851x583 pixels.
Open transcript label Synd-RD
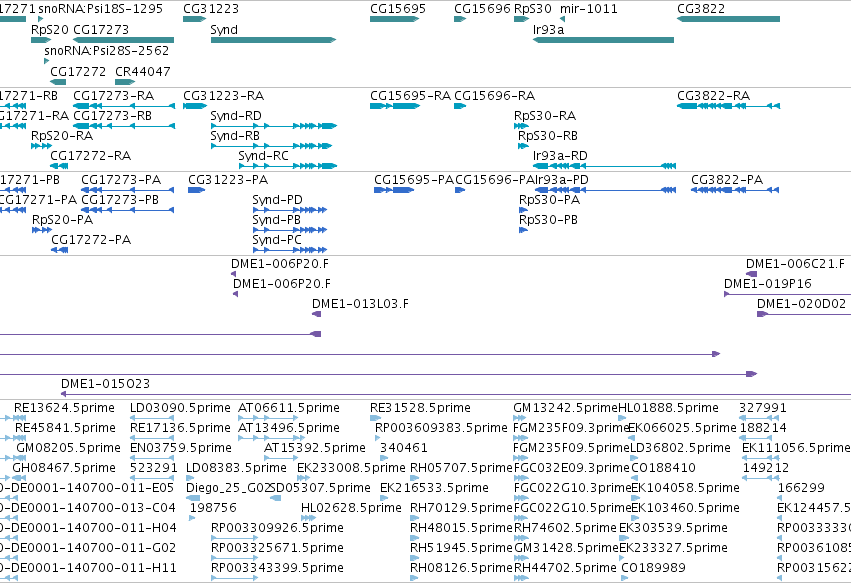coord(236,116)
